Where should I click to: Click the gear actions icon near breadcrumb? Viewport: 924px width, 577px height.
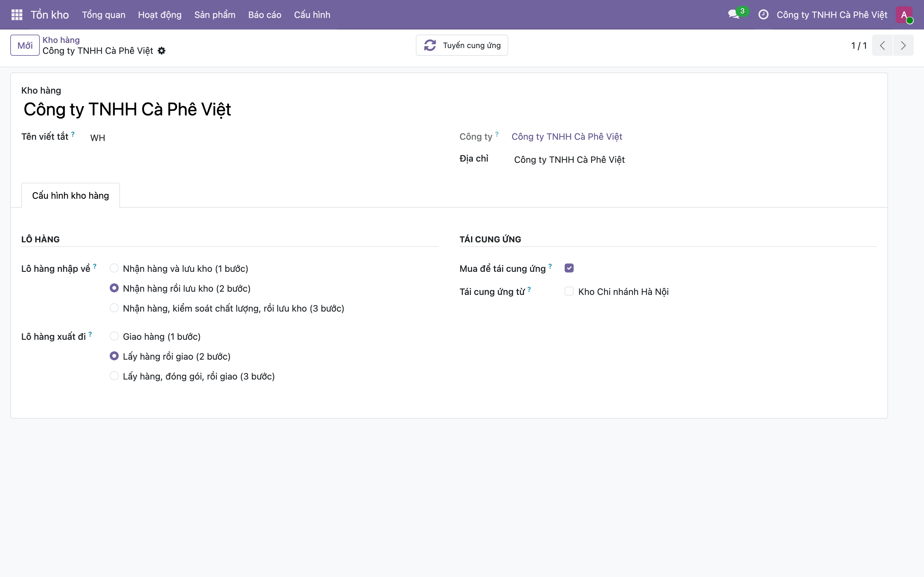point(161,51)
